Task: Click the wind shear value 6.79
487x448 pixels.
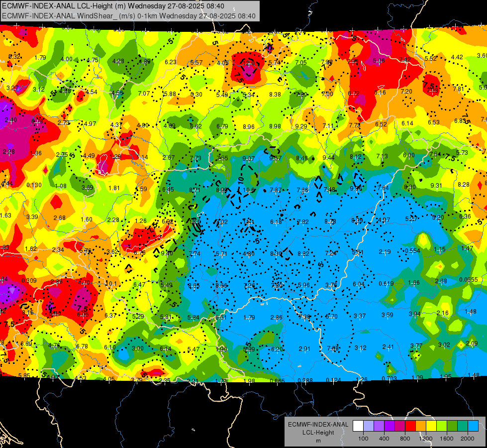Action: 222,126
